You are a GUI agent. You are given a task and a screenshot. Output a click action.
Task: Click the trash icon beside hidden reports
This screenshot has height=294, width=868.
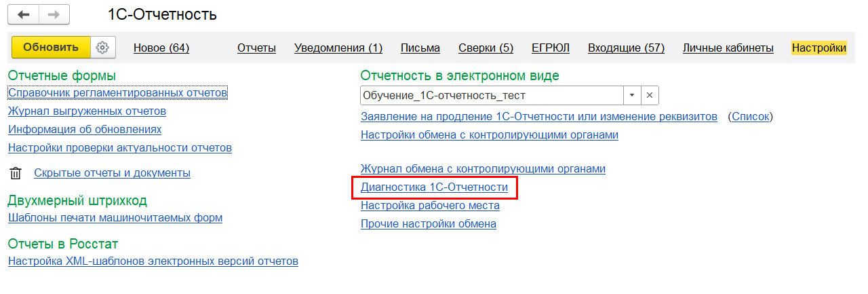tap(16, 173)
